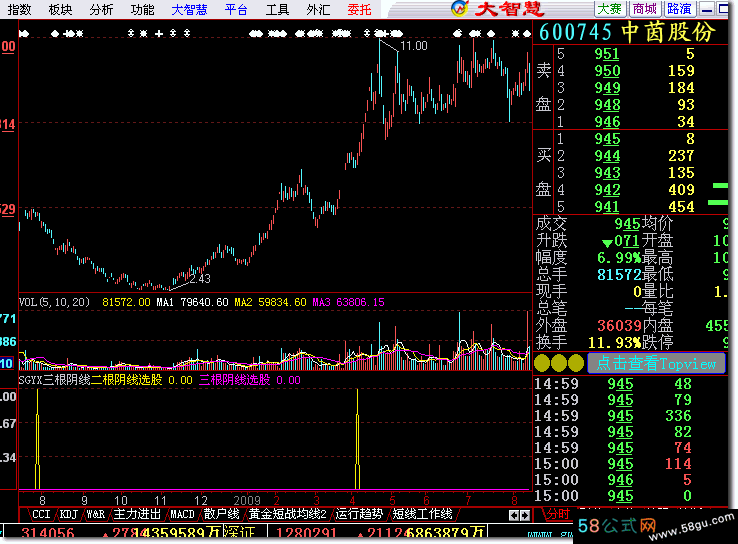Screen dimensions: 738x544
Task: Select sell price 948 in 卖盘 row 2
Action: point(607,105)
